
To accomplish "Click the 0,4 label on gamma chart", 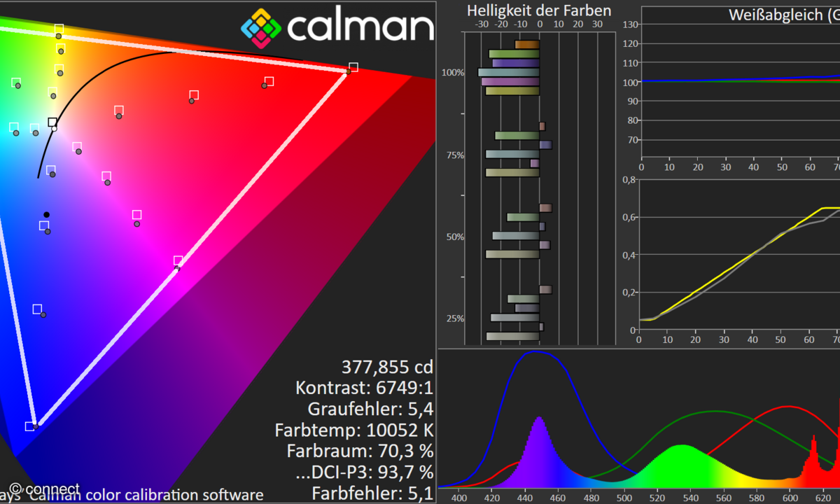I will point(629,255).
